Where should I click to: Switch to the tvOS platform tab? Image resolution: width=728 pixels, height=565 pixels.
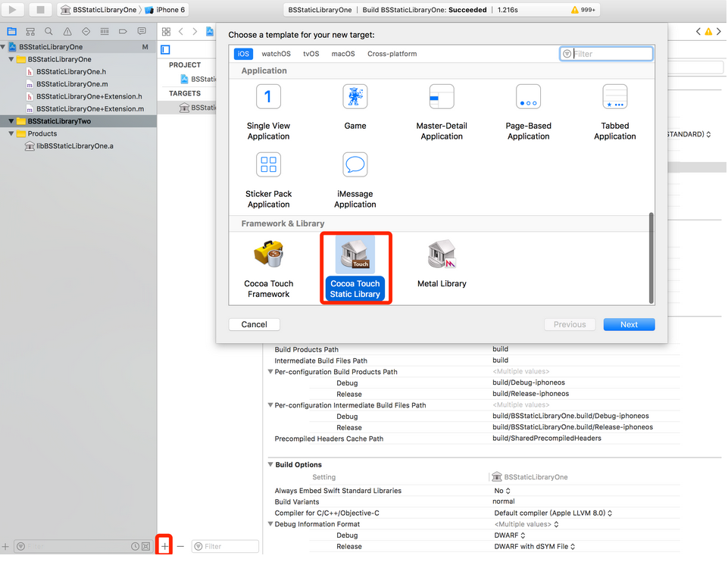(311, 54)
